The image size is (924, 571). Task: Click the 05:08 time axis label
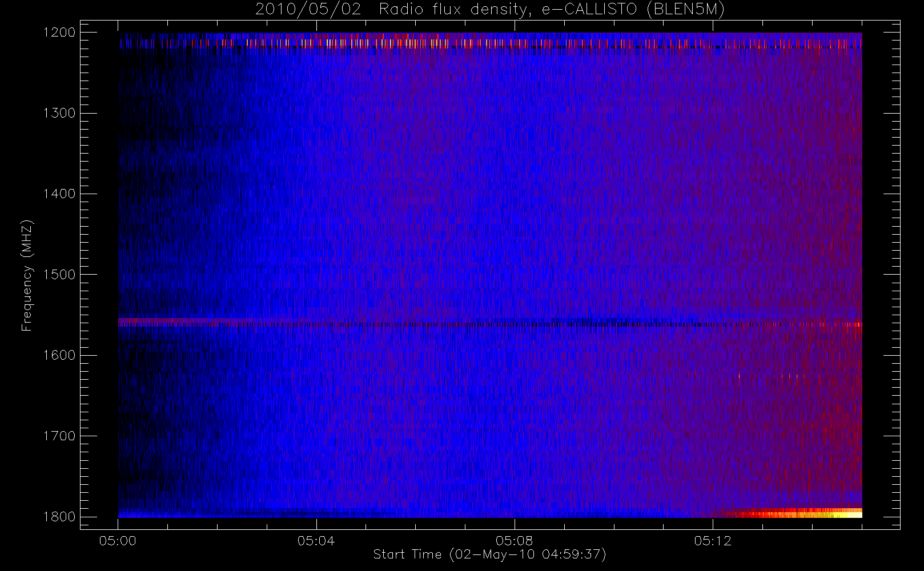[x=514, y=541]
